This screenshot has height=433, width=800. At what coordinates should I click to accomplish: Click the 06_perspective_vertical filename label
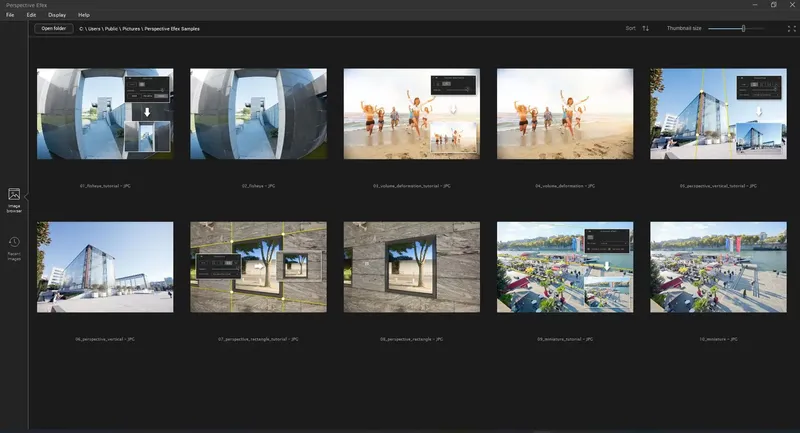105,339
